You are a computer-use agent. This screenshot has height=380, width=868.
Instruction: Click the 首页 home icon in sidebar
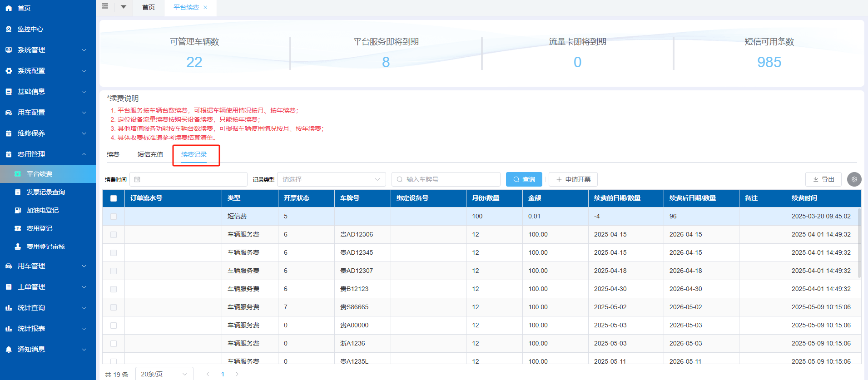pyautogui.click(x=9, y=8)
